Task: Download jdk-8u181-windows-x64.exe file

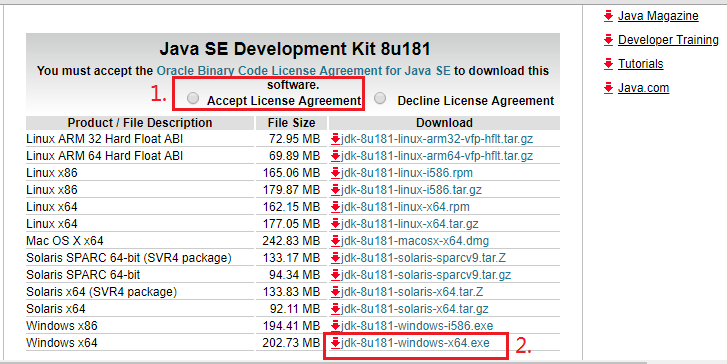Action: 415,343
